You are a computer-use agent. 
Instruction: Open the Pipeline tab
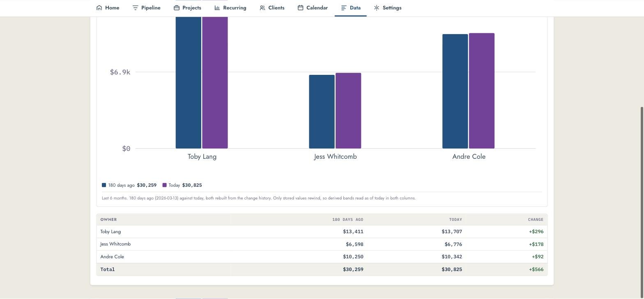[x=146, y=8]
